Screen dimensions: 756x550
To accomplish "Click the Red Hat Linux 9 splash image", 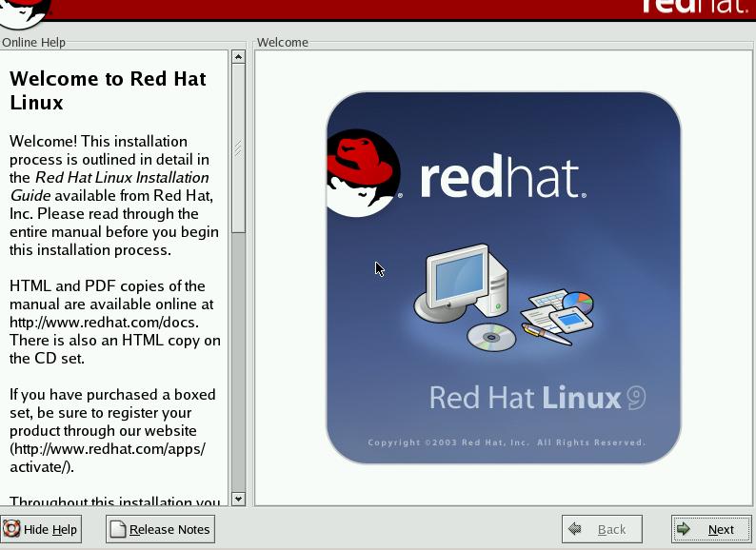I will (x=504, y=278).
